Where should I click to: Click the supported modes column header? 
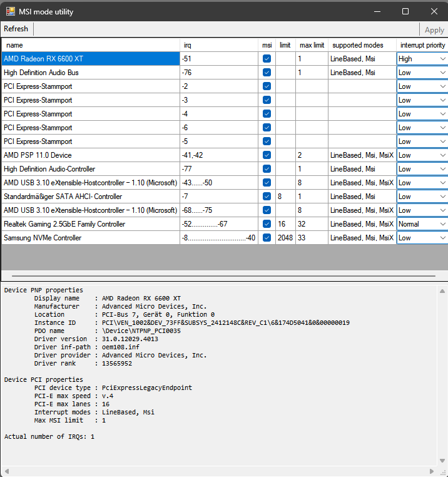(x=362, y=45)
